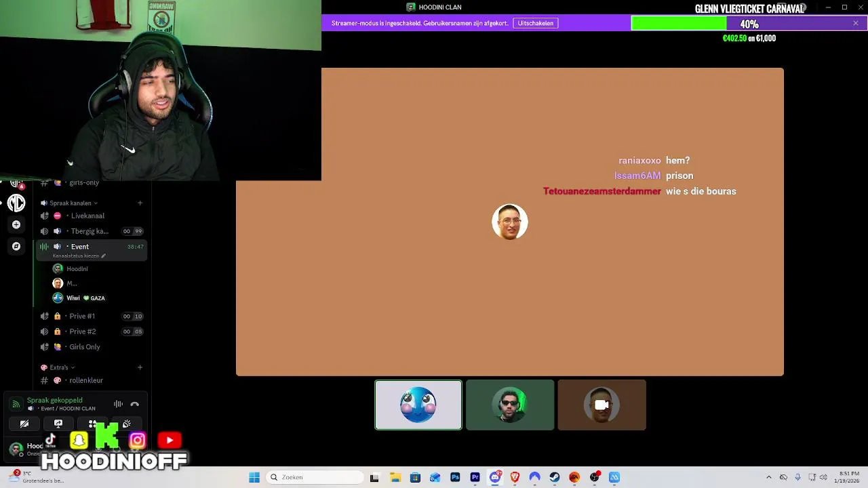Disconnect from voice with the hang-up icon
Viewport: 868px width, 488px height.
tap(134, 404)
